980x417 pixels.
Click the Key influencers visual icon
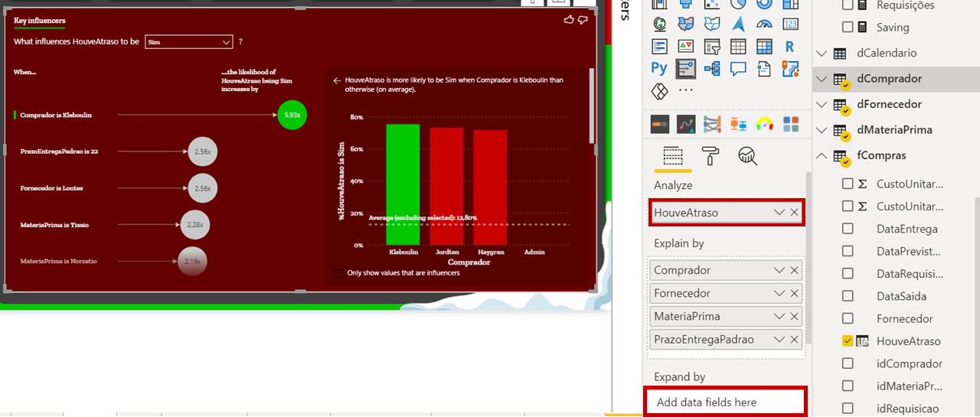[x=685, y=69]
